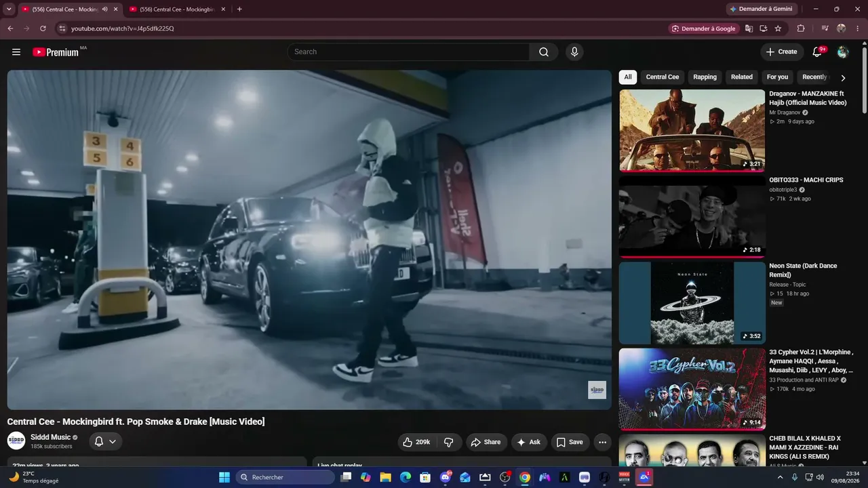Select the All filter chip

coord(628,77)
